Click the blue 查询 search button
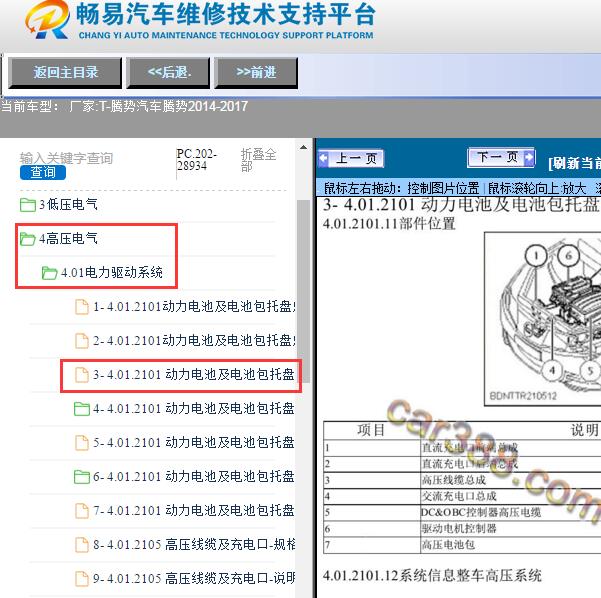Viewport: 601px width, 598px height. [x=43, y=172]
